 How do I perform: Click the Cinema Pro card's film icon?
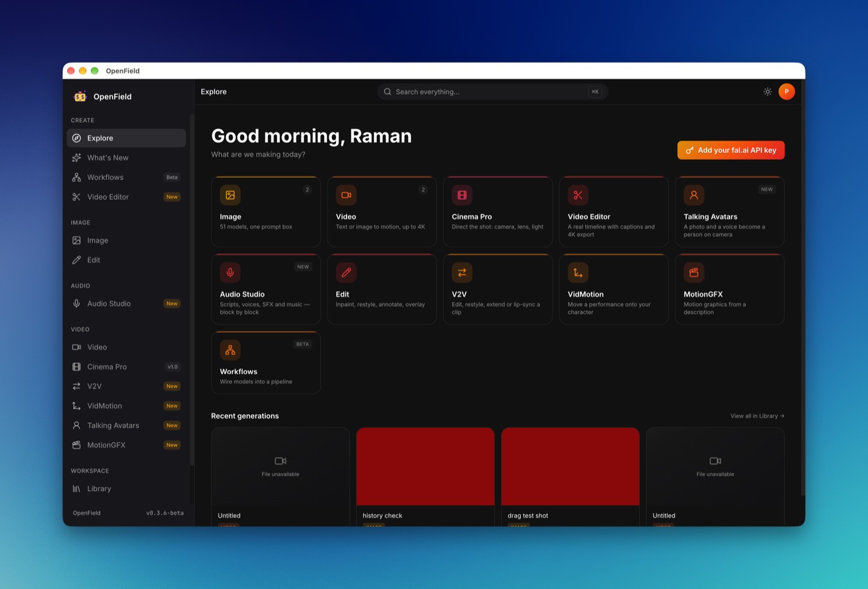[x=462, y=195]
